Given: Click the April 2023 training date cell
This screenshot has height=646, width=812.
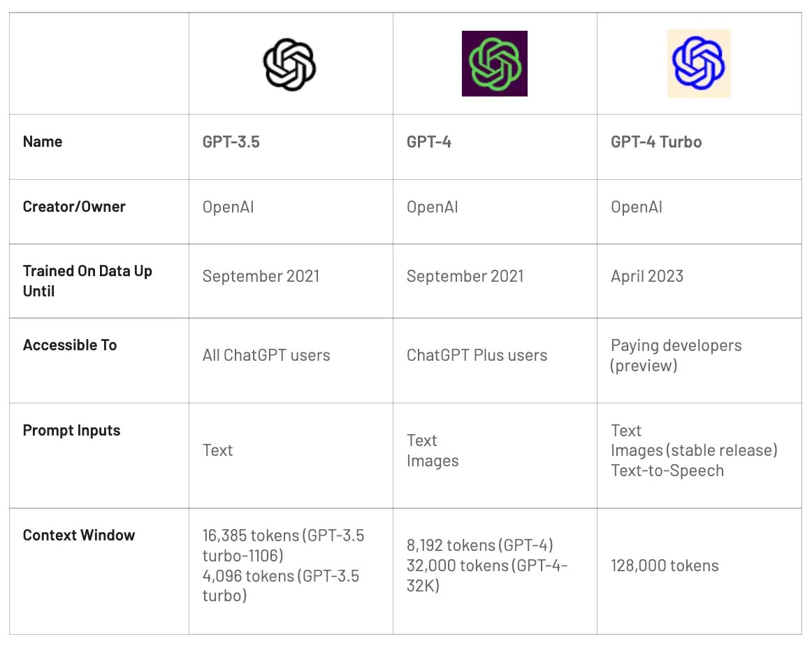Looking at the screenshot, I should coord(647,276).
